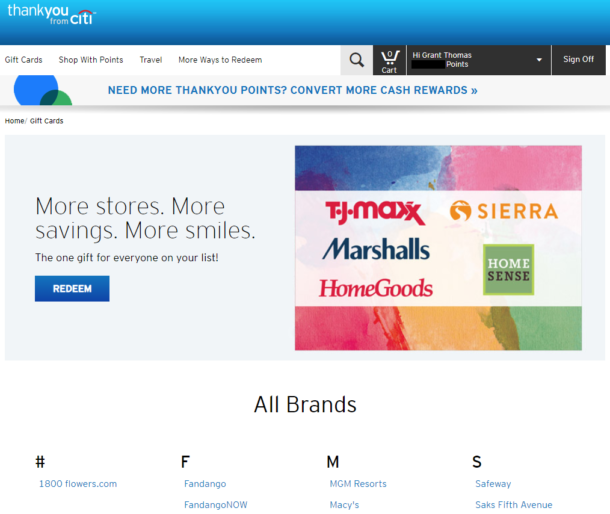Screen dimensions: 610x514
Task: Open the Shop With Points menu
Action: coord(91,60)
